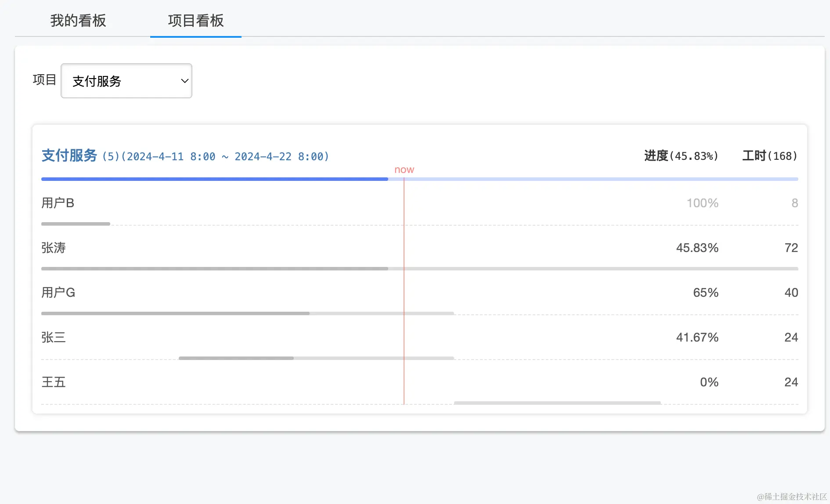Viewport: 830px width, 504px height.
Task: Click the 进度(45.83%) header
Action: pyautogui.click(x=681, y=156)
